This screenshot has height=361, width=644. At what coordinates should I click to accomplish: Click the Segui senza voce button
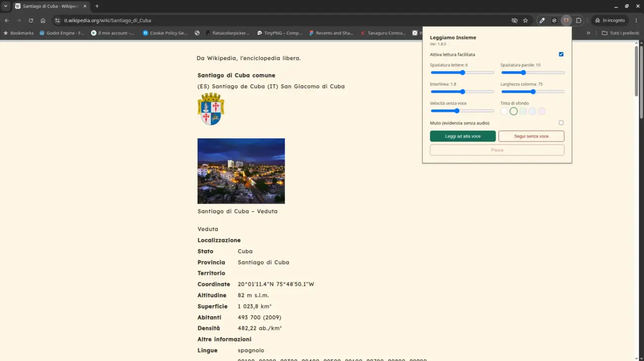pyautogui.click(x=531, y=136)
